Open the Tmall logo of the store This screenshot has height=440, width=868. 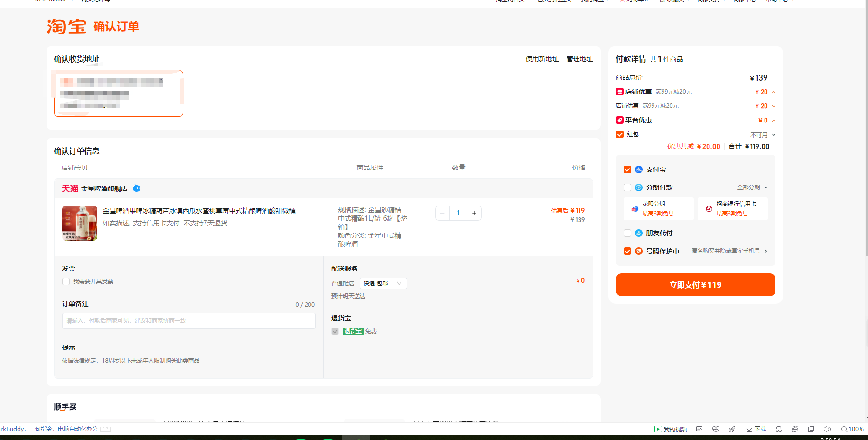coord(70,188)
